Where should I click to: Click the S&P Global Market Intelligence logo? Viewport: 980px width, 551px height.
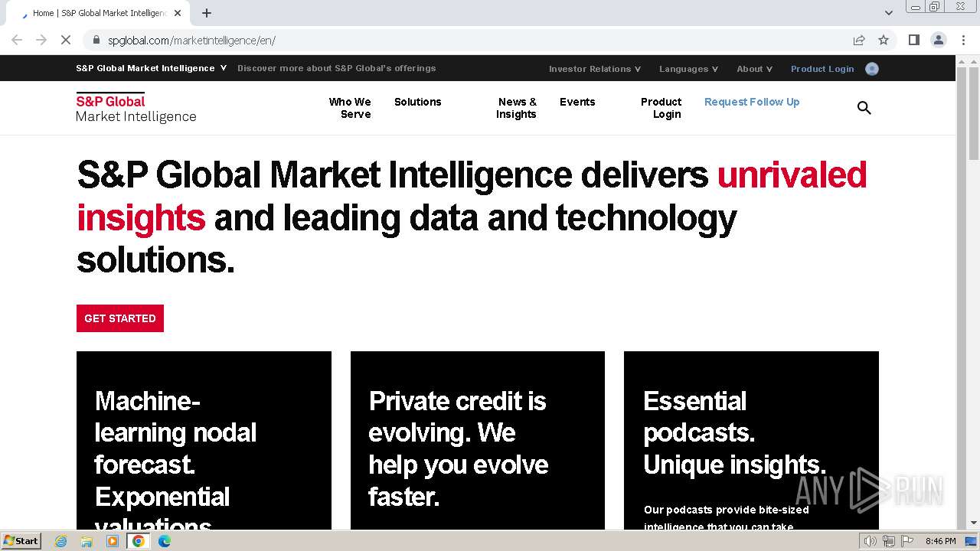tap(136, 108)
